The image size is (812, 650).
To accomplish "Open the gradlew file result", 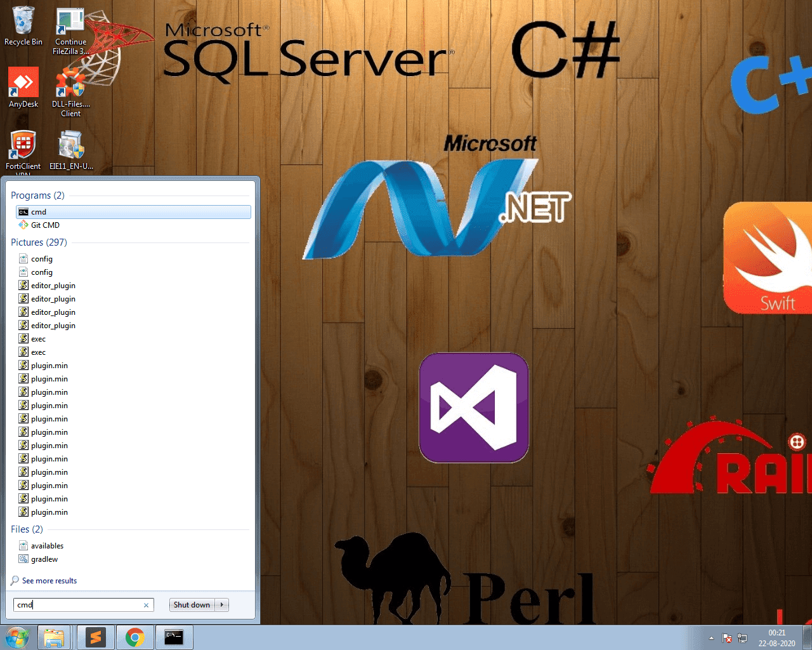I will (133, 559).
